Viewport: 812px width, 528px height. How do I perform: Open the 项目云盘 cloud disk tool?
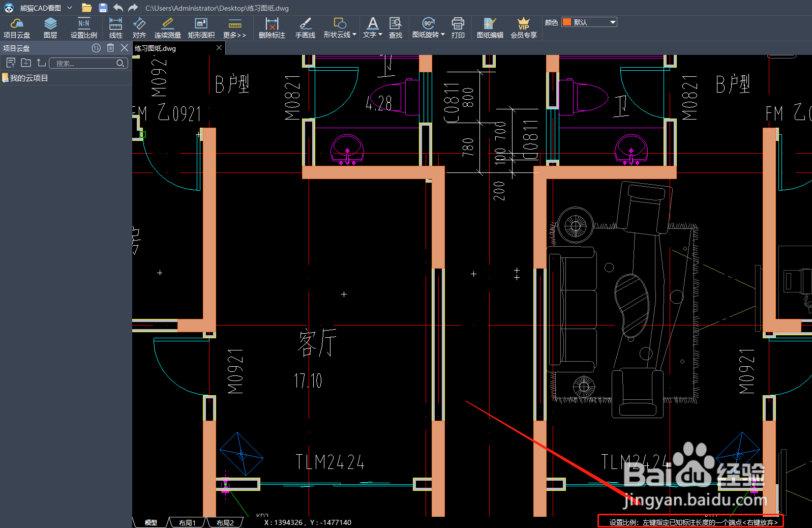point(17,28)
